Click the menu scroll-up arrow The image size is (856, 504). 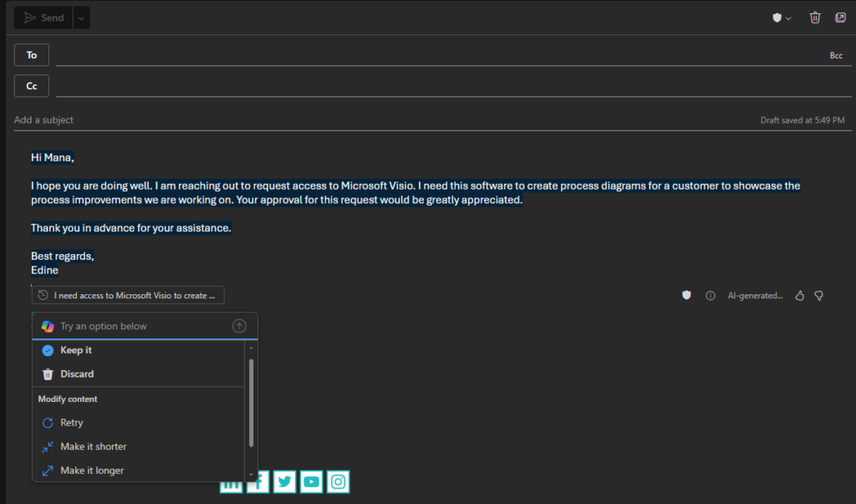(251, 348)
